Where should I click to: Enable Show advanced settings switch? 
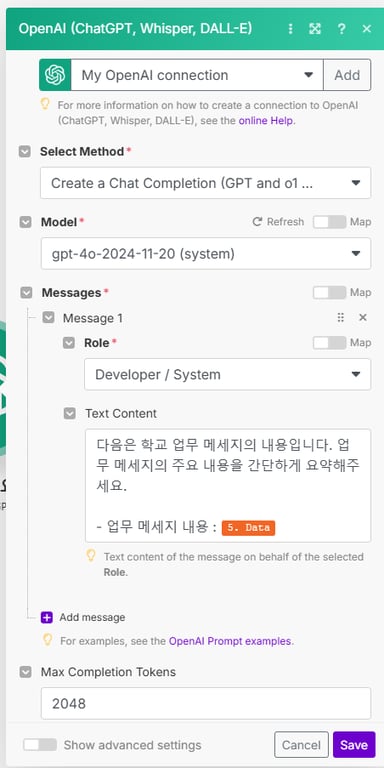40,745
